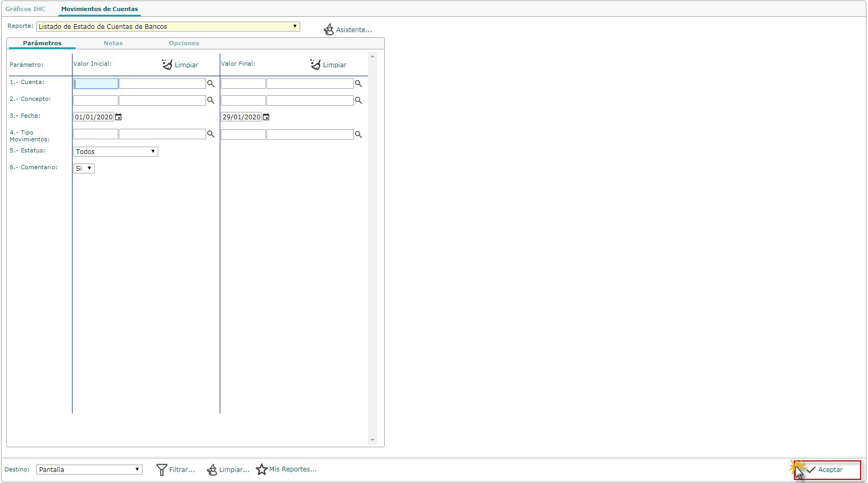Click the parameters panel scroll-up arrow
This screenshot has width=868, height=483.
point(372,56)
